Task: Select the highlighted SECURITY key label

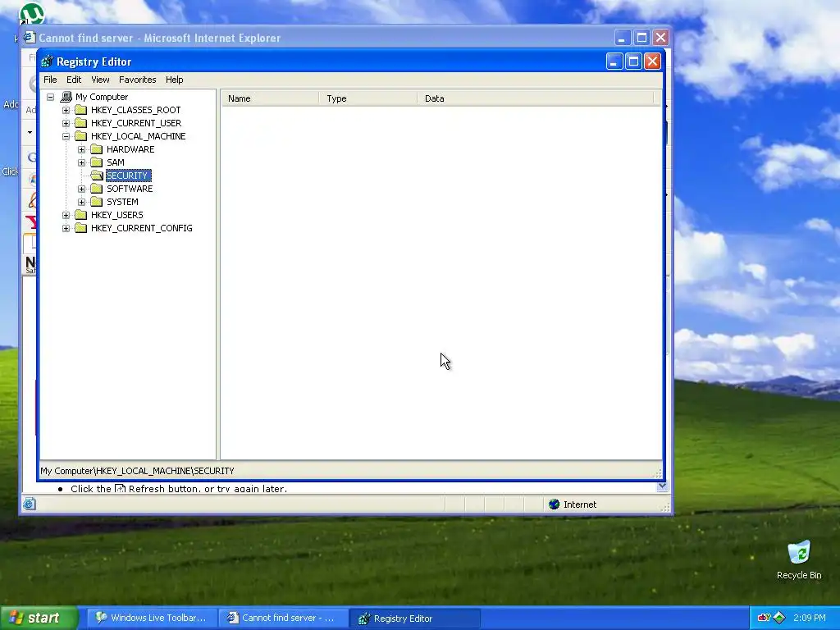Action: [127, 176]
